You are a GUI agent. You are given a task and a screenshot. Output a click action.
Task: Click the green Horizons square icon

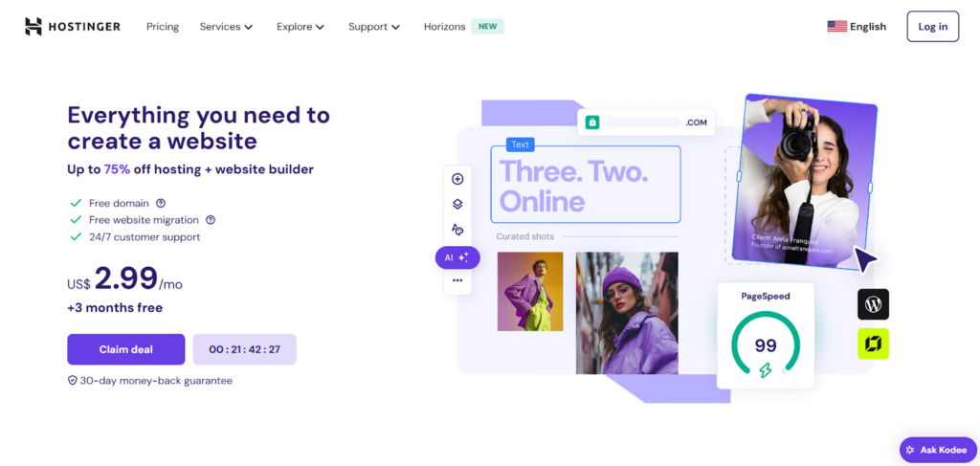coord(873,344)
